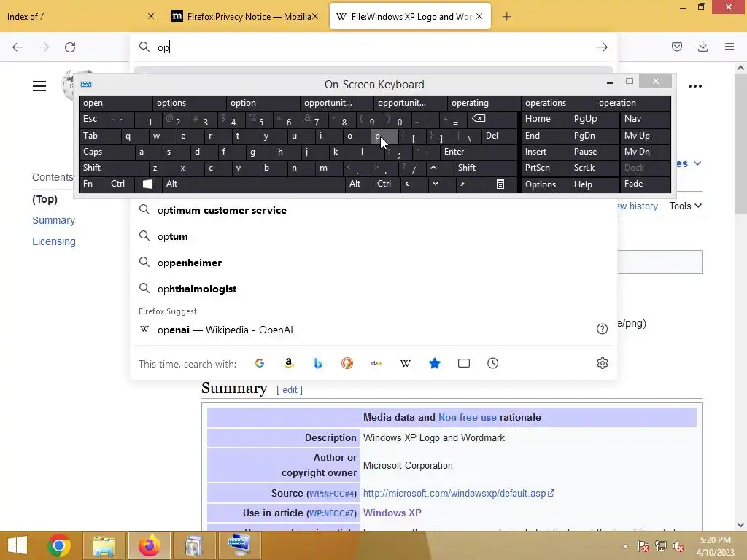Search with Wikipedia icon

[x=406, y=363]
